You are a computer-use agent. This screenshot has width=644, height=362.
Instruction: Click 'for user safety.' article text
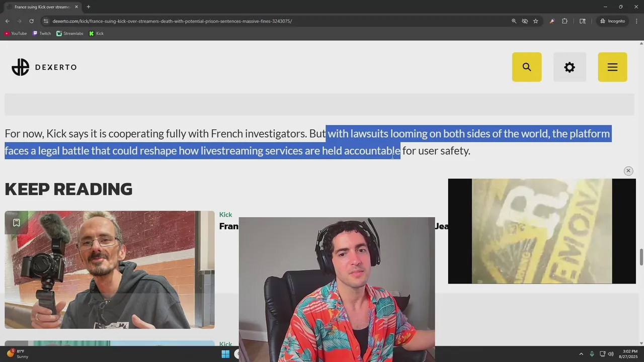click(x=436, y=151)
